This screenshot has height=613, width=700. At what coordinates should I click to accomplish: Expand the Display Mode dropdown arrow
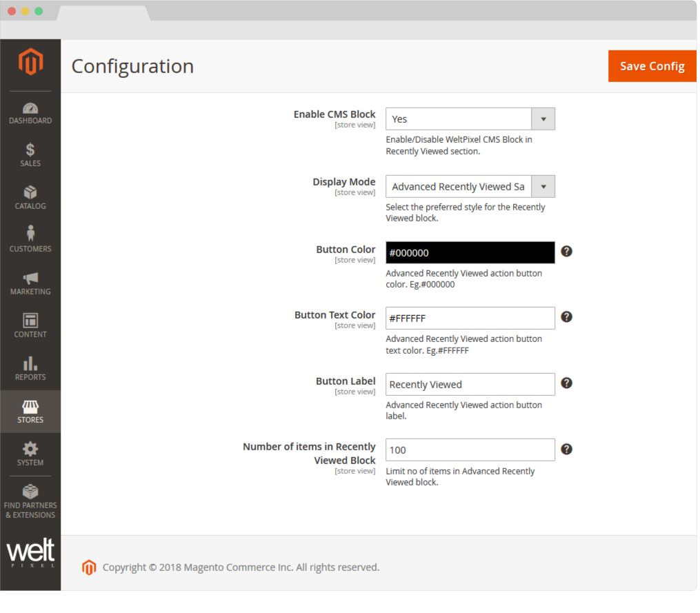pyautogui.click(x=543, y=187)
